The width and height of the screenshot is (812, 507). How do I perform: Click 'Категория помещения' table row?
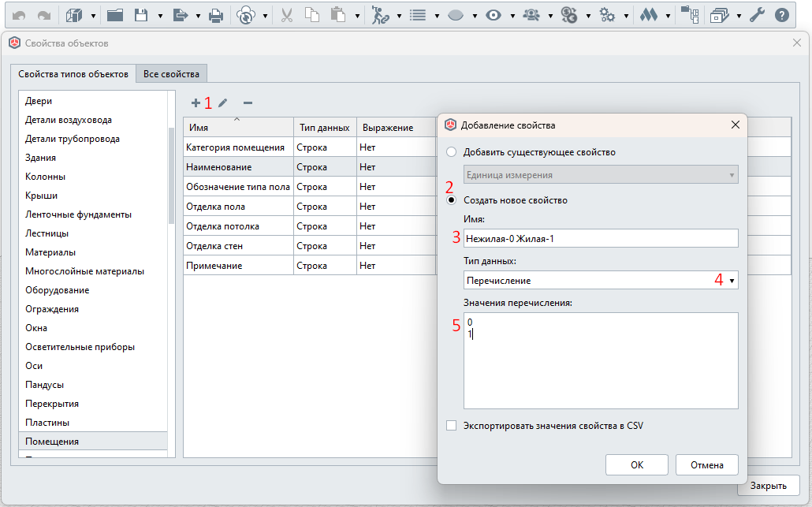(x=311, y=147)
